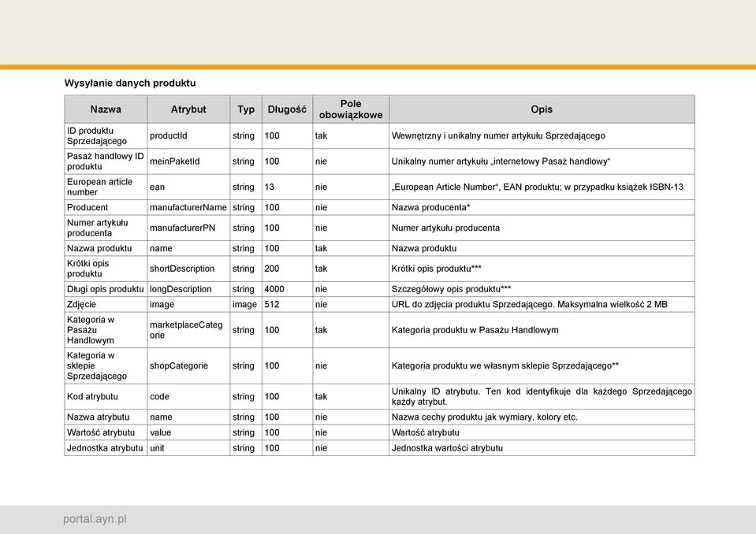Click the 'Atrybut' column header
756x534 pixels.
coord(188,109)
